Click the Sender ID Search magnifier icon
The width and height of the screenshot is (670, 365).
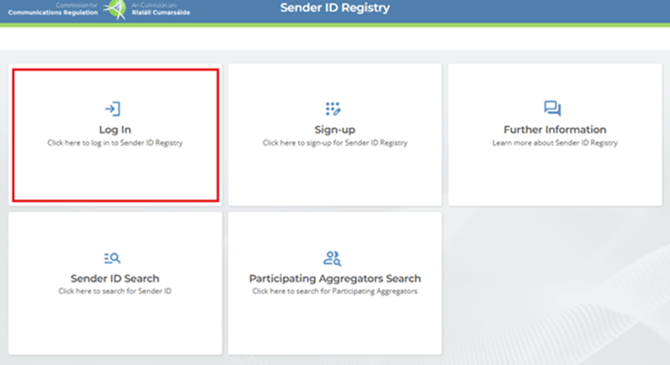112,258
